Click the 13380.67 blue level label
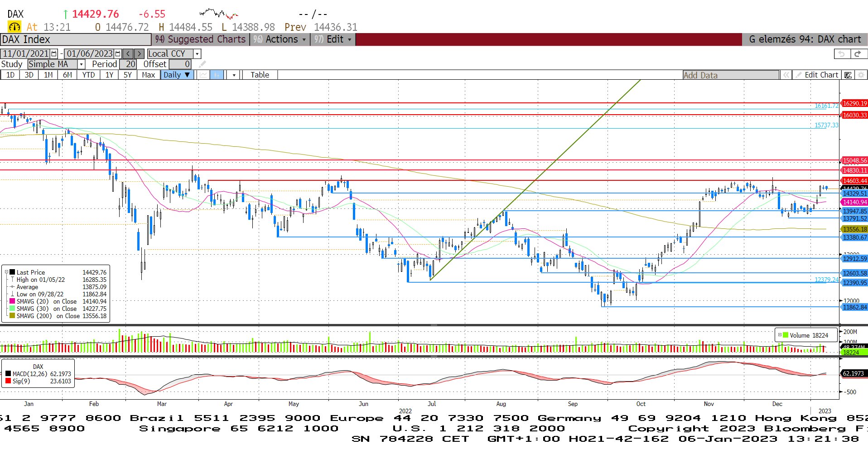The image size is (868, 464). coord(854,237)
